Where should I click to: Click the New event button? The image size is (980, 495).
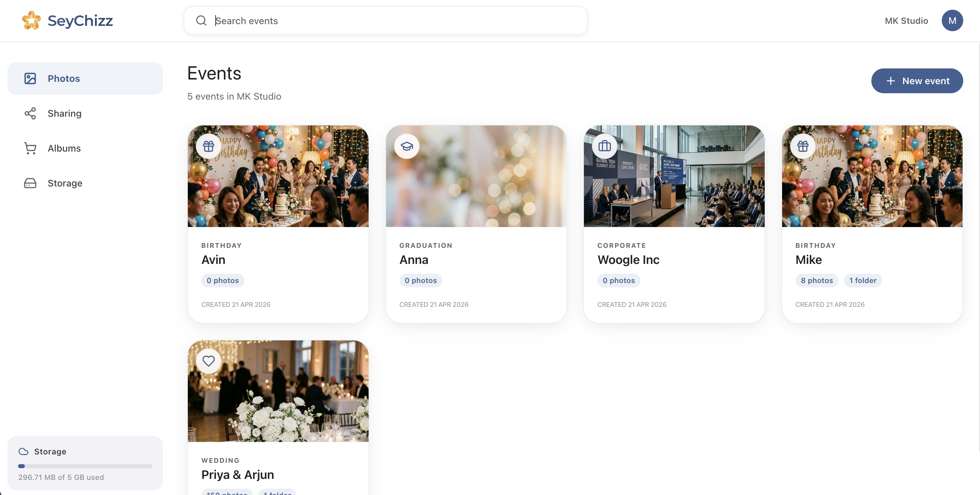pos(917,81)
